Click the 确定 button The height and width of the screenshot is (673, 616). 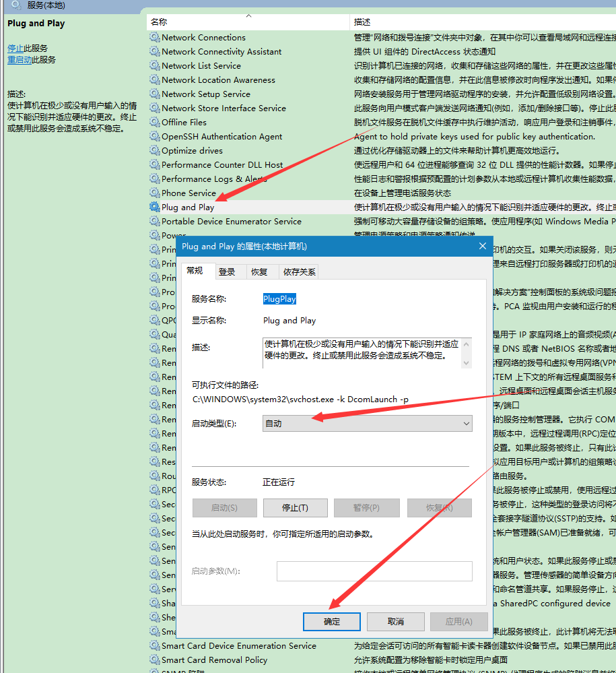tap(332, 622)
